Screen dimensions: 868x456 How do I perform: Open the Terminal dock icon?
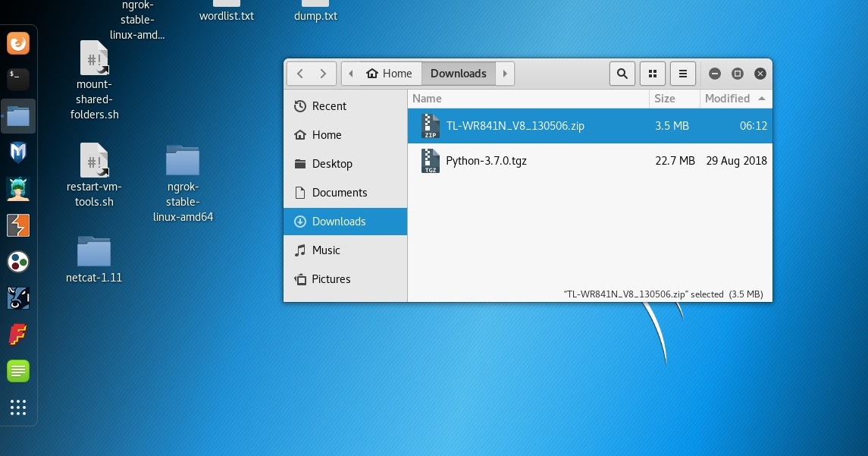click(18, 79)
